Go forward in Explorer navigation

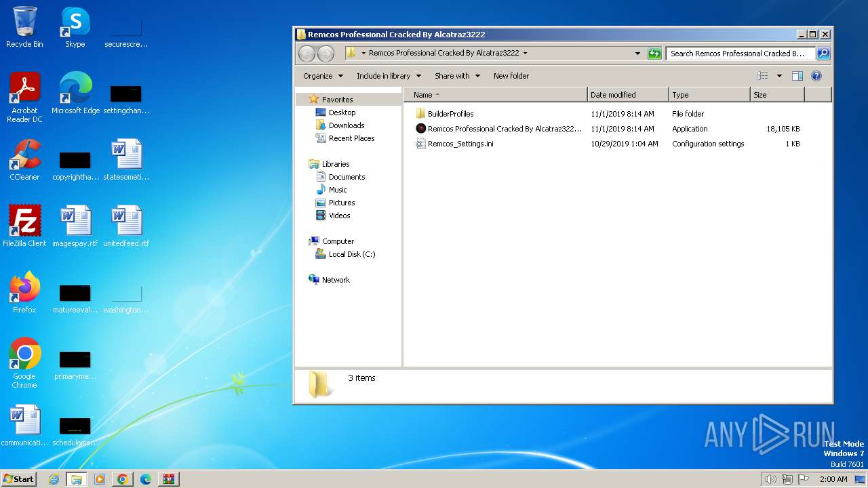(326, 54)
